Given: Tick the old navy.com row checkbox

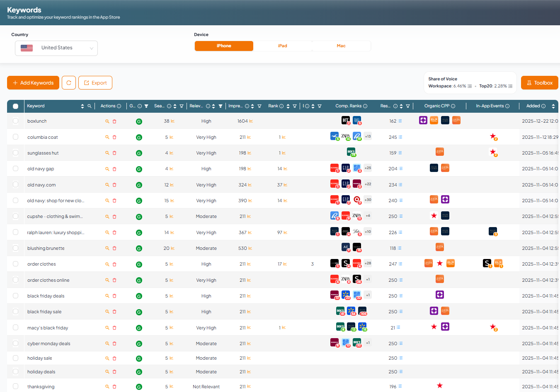Looking at the screenshot, I should pyautogui.click(x=15, y=184).
